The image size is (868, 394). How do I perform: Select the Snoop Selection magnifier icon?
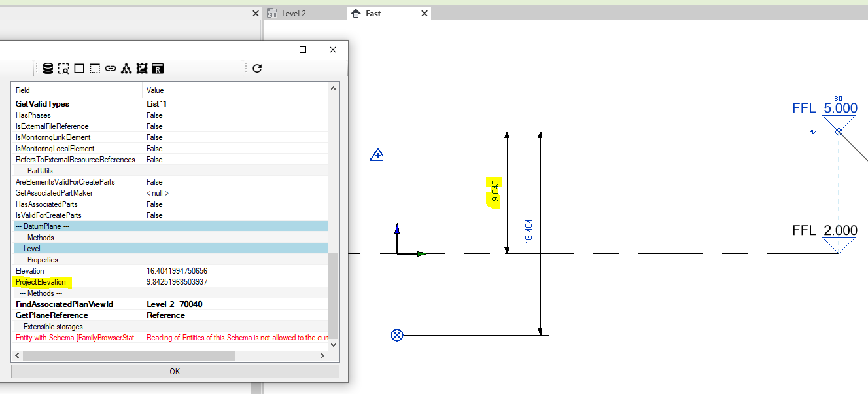(63, 68)
